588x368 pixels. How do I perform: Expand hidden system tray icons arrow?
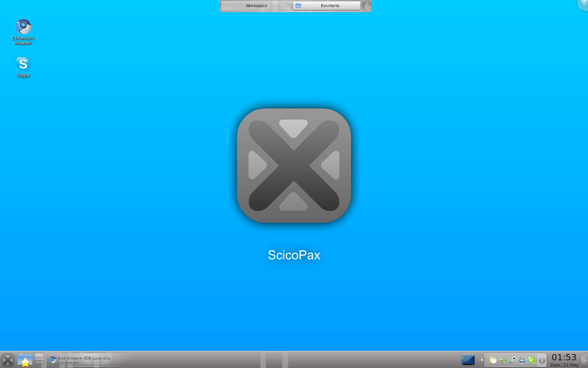482,360
